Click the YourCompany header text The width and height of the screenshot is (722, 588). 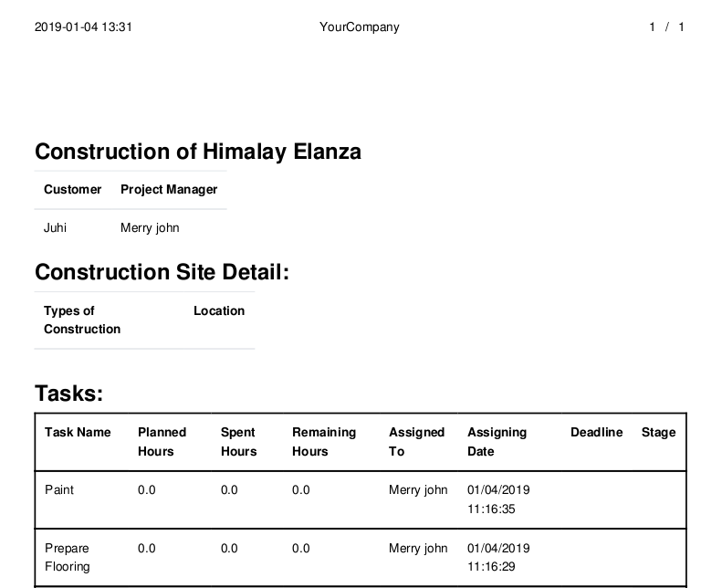point(359,27)
